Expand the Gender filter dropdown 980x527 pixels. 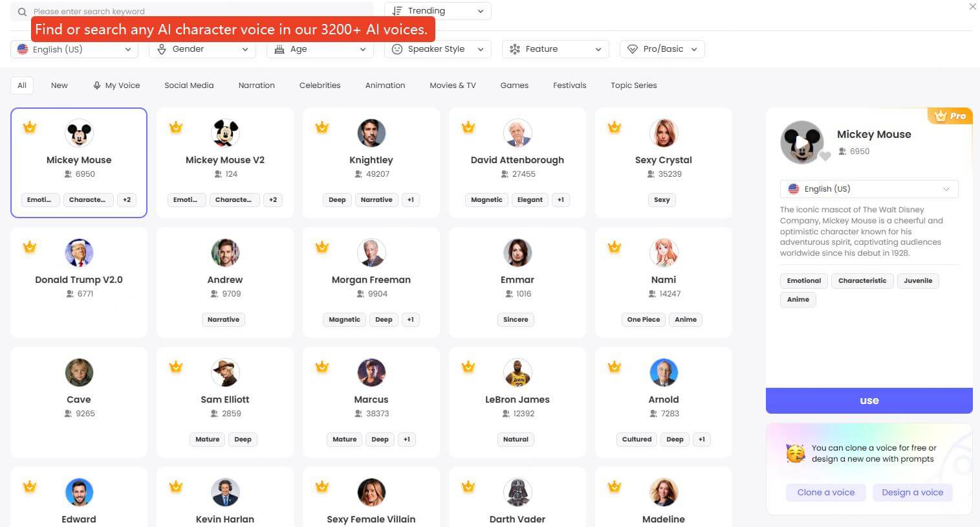coord(202,49)
